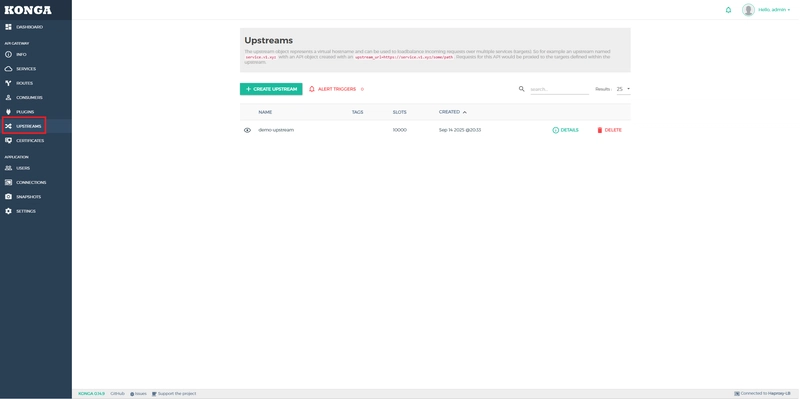
Task: Click the Services cloud icon
Action: click(x=8, y=69)
